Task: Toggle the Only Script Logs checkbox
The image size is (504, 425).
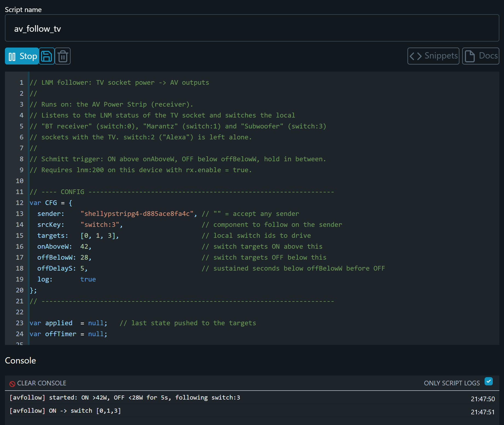Action: point(488,381)
